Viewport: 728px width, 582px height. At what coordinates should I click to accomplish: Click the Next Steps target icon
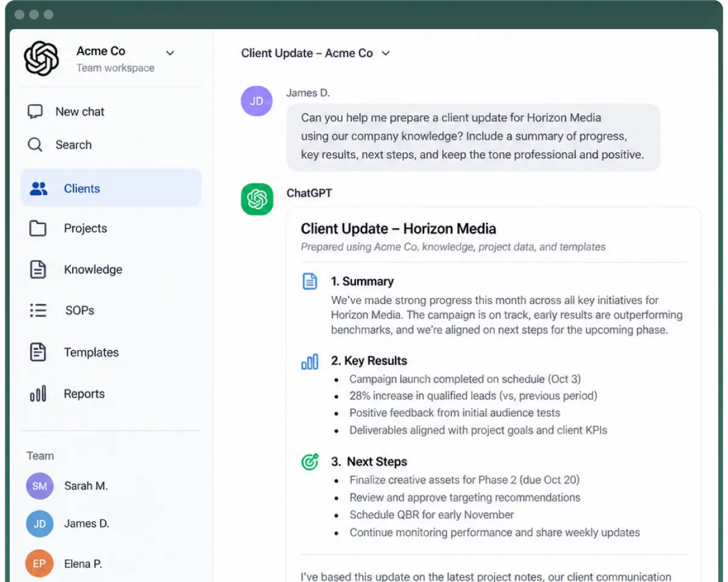[x=310, y=462]
